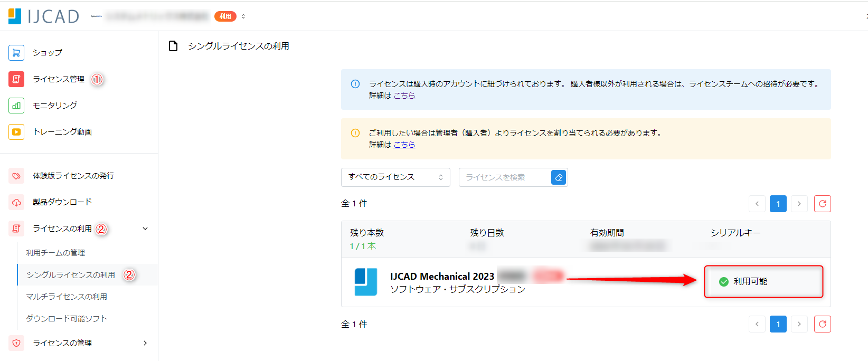This screenshot has height=361, width=868.
Task: Click the IJCAD Mechanical 2023 product name
Action: (442, 277)
